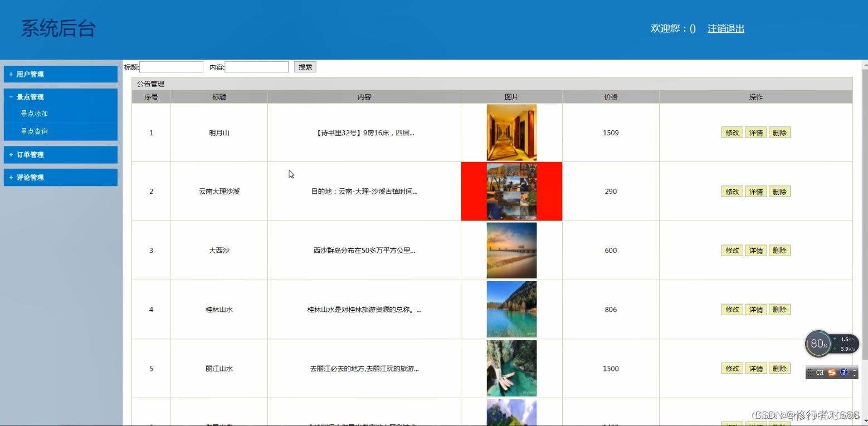868x426 pixels.
Task: Open the 明月山 hallway thumbnail image
Action: tap(511, 133)
